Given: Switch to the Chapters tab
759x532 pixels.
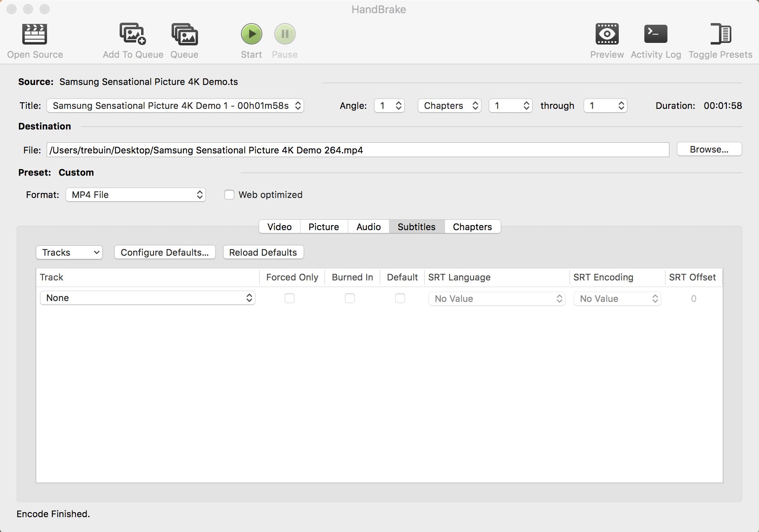Looking at the screenshot, I should point(472,227).
